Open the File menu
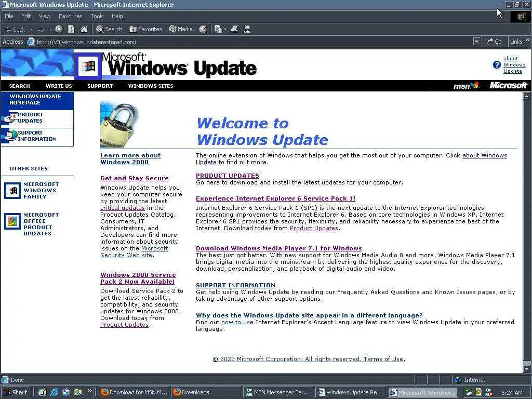Image resolution: width=532 pixels, height=399 pixels. (x=9, y=16)
